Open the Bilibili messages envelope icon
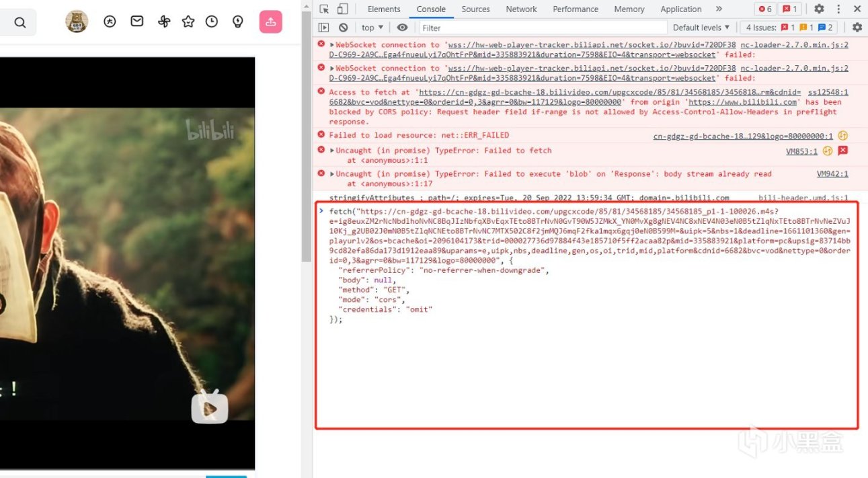This screenshot has width=868, height=478. (x=136, y=22)
